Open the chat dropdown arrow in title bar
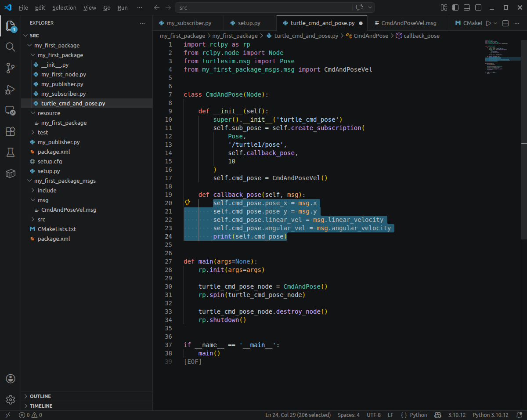Image resolution: width=527 pixels, height=420 pixels. pos(370,7)
